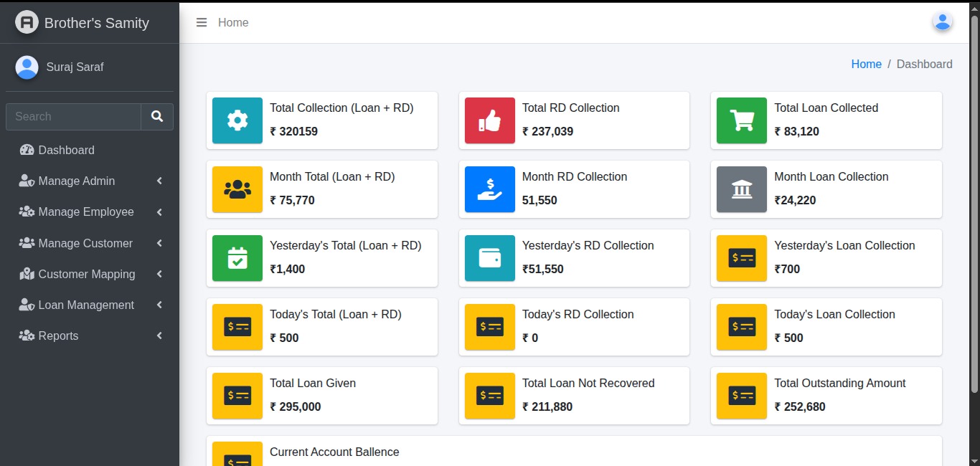Click into the sidebar Search field
The width and height of the screenshot is (980, 466).
click(x=73, y=117)
